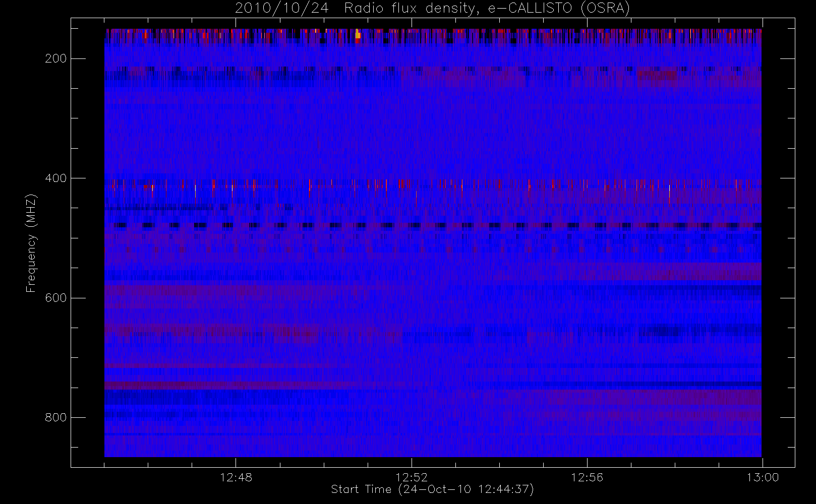Image resolution: width=816 pixels, height=504 pixels.
Task: Select the '800' frequency axis label
Action: (x=55, y=417)
